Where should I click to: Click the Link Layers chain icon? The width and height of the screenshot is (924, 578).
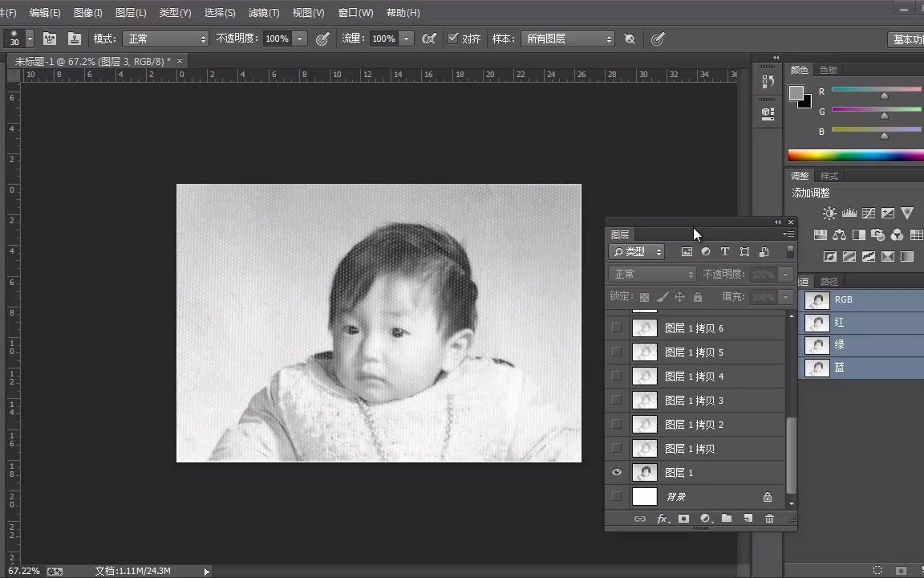[640, 519]
